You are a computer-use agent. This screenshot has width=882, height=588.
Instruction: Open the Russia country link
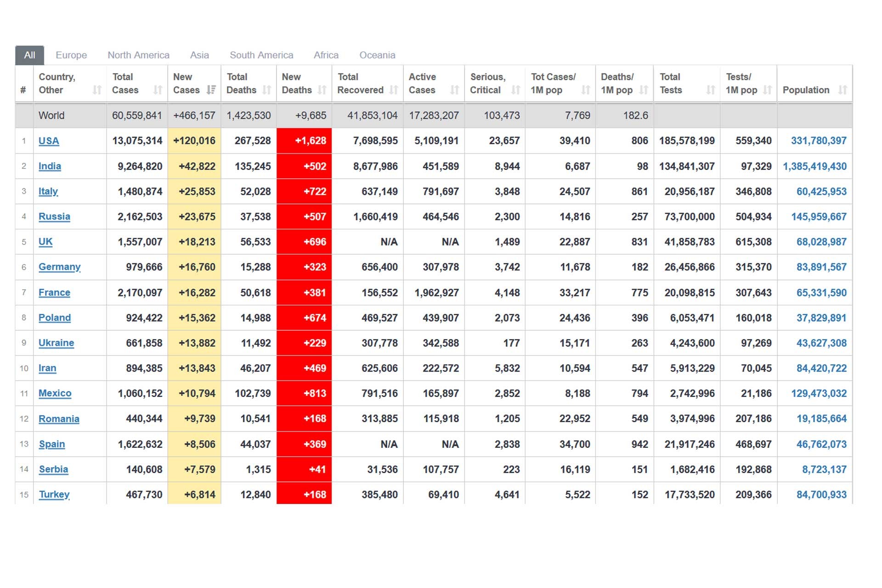click(x=54, y=217)
